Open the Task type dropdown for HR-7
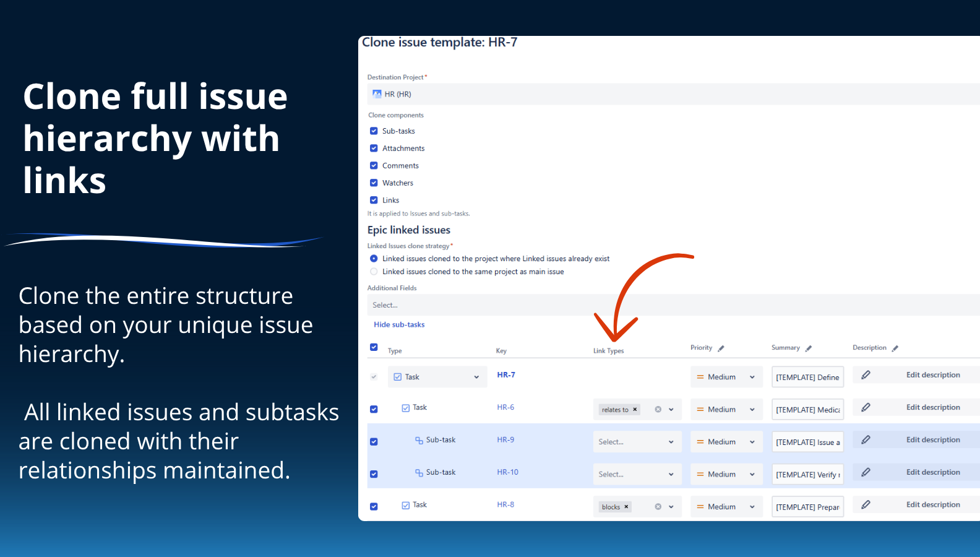The height and width of the screenshot is (557, 980). 437,377
